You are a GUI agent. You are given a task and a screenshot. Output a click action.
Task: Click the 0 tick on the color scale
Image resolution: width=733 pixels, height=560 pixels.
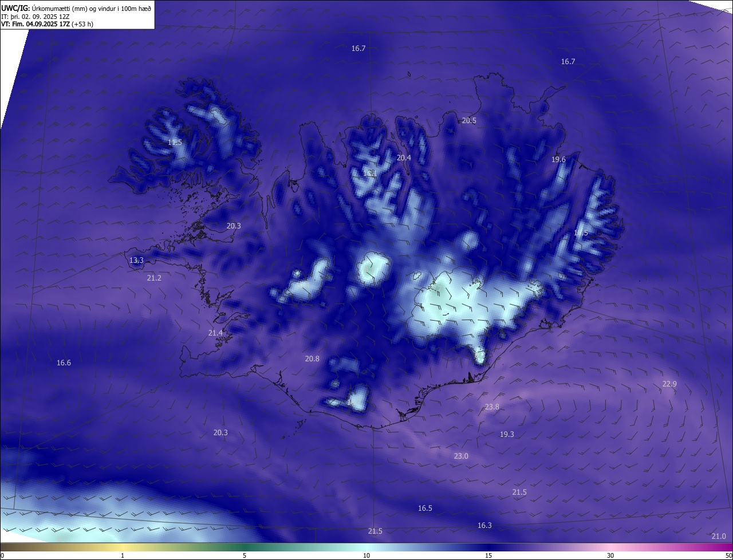click(2, 556)
